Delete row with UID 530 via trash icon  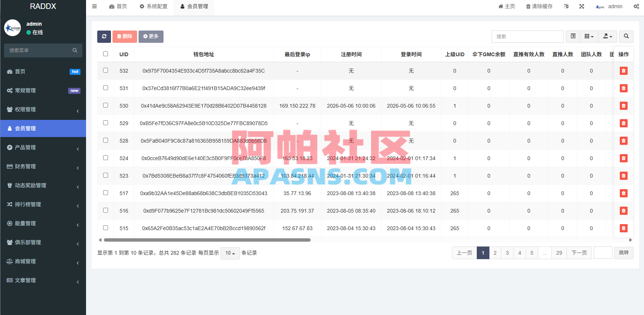[624, 106]
